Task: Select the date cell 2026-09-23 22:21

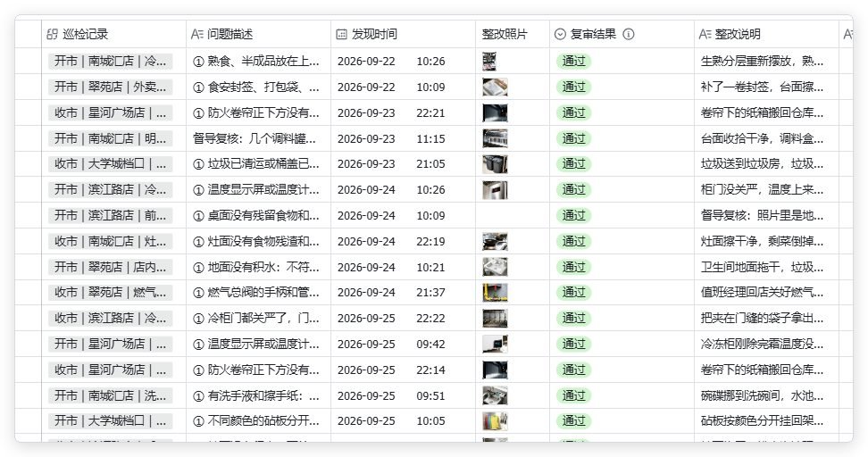Action: 403,112
